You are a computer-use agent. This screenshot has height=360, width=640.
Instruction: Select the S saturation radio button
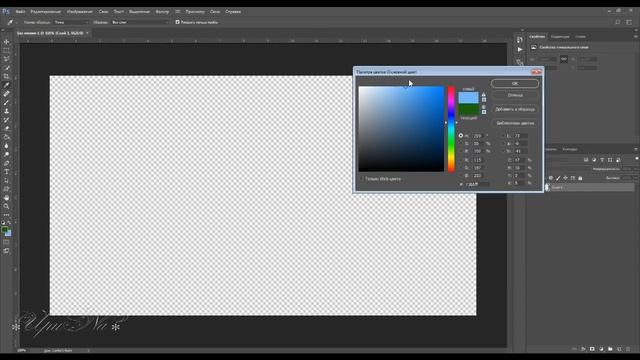pos(461,143)
